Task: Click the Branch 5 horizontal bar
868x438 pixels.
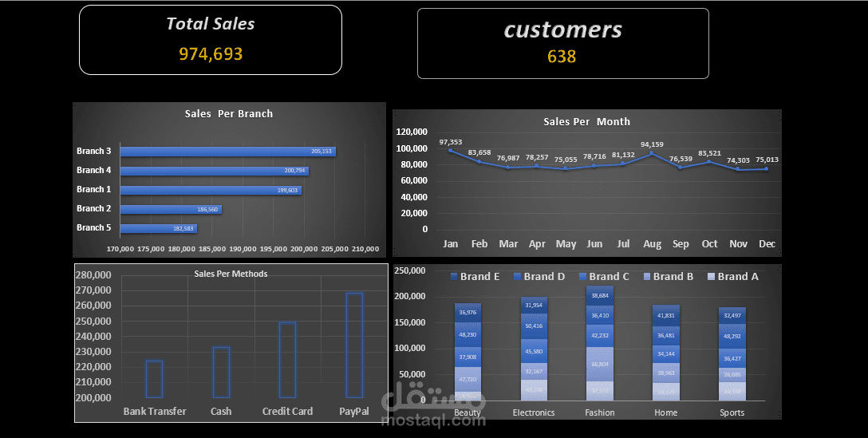Action: [158, 228]
